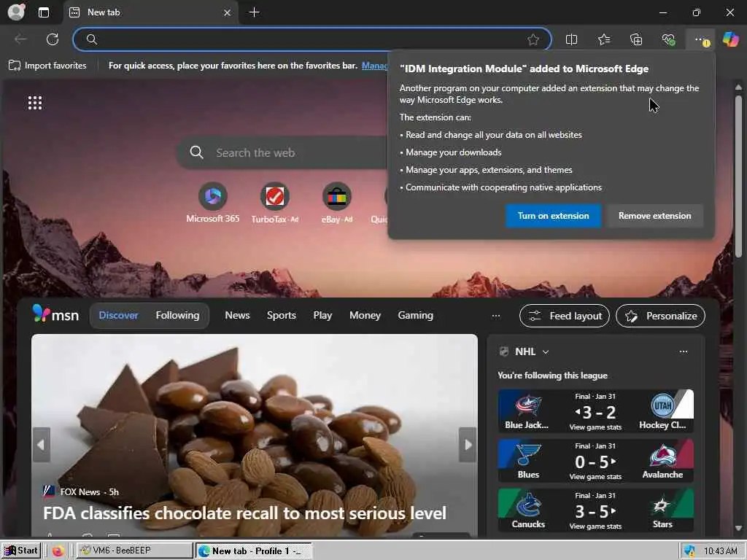Image resolution: width=747 pixels, height=560 pixels.
Task: Click the Feed layout button
Action: [x=565, y=316]
